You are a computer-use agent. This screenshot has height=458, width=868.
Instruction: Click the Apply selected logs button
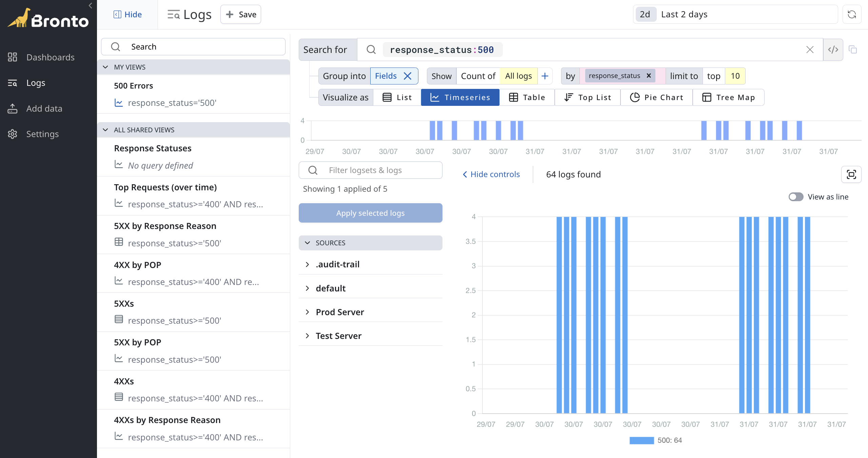coord(370,213)
